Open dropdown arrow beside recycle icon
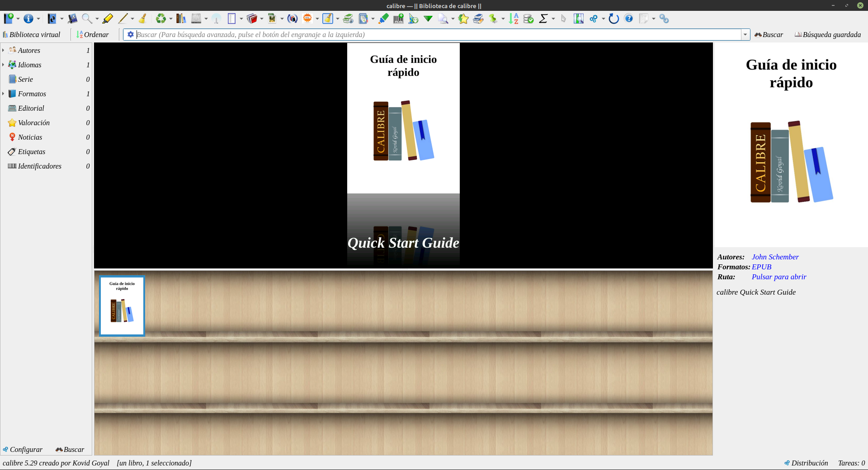Viewport: 868px width, 470px height. click(171, 19)
